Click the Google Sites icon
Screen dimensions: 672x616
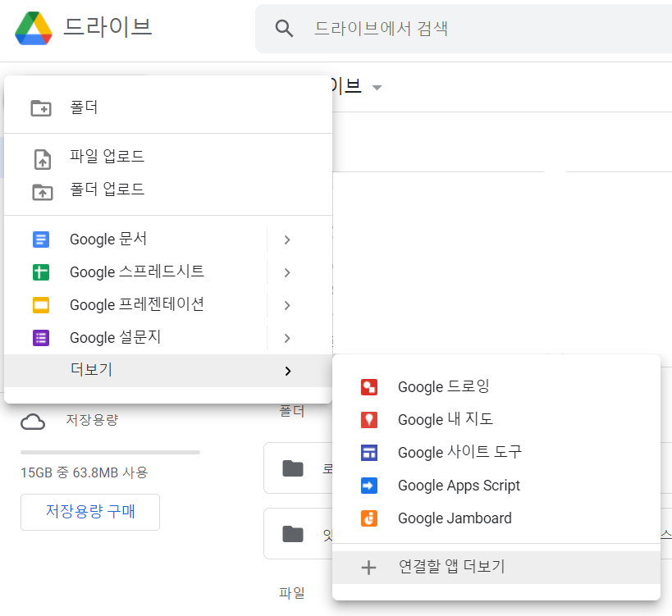(369, 453)
